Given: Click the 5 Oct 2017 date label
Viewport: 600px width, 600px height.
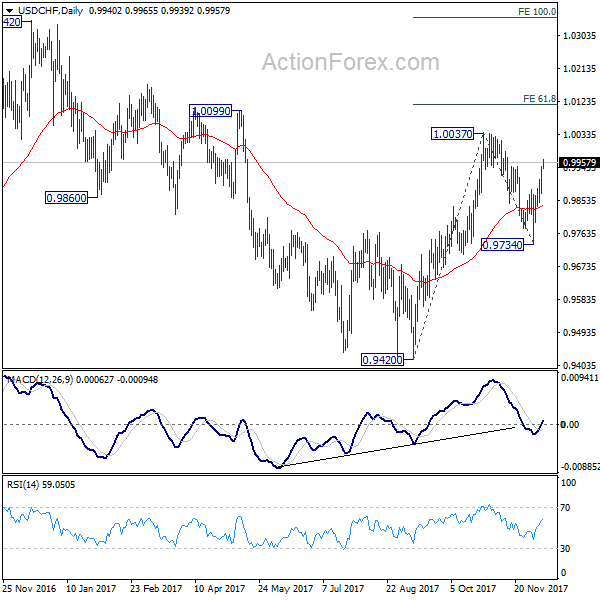Looking at the screenshot, I should [x=473, y=588].
